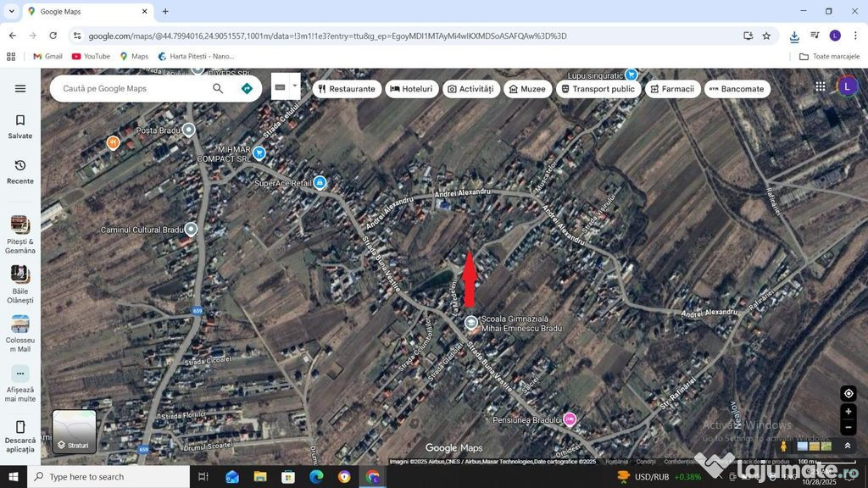868x488 pixels.
Task: Open YouTube bookmark link
Action: [91, 57]
